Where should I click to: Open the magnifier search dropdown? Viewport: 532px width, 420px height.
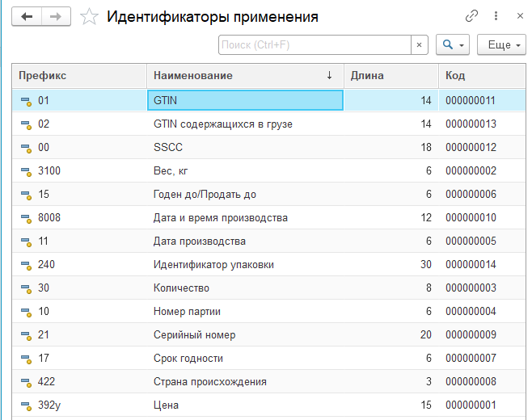tap(453, 45)
